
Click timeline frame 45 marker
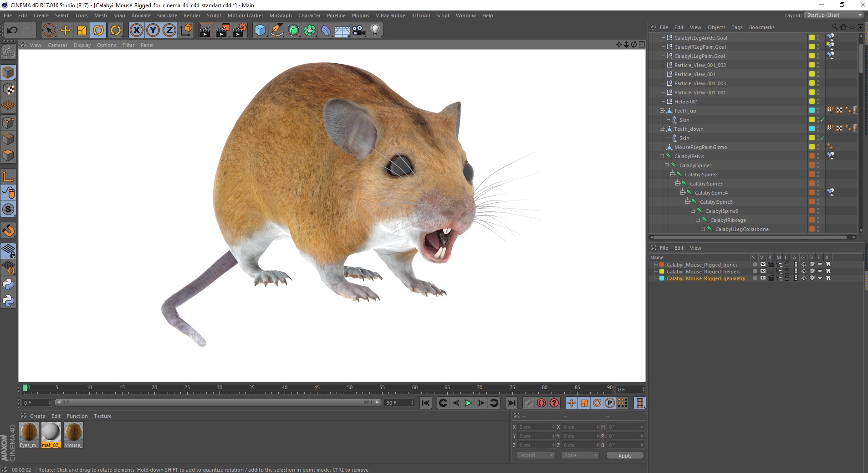point(317,388)
